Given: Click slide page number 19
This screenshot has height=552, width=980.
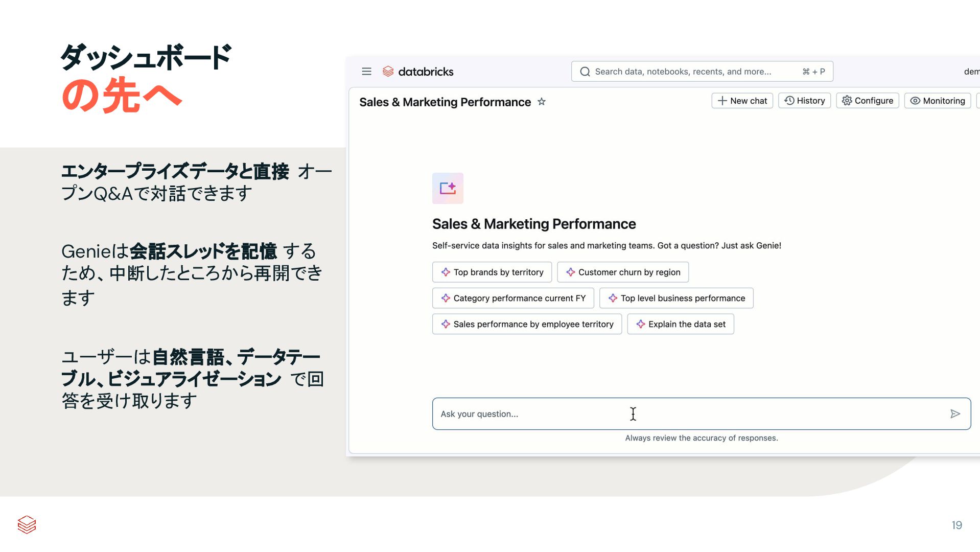Looking at the screenshot, I should point(956,525).
